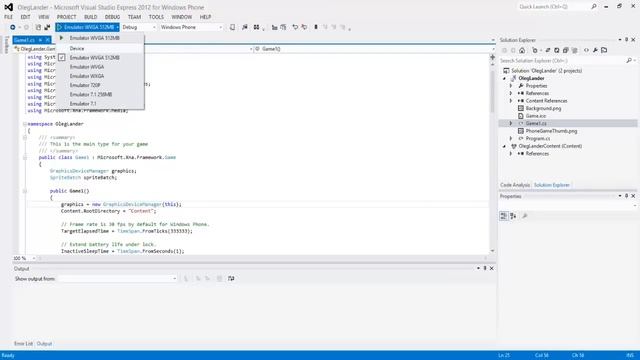Switch to the Error List tab
This screenshot has height=360, width=640.
tap(23, 344)
